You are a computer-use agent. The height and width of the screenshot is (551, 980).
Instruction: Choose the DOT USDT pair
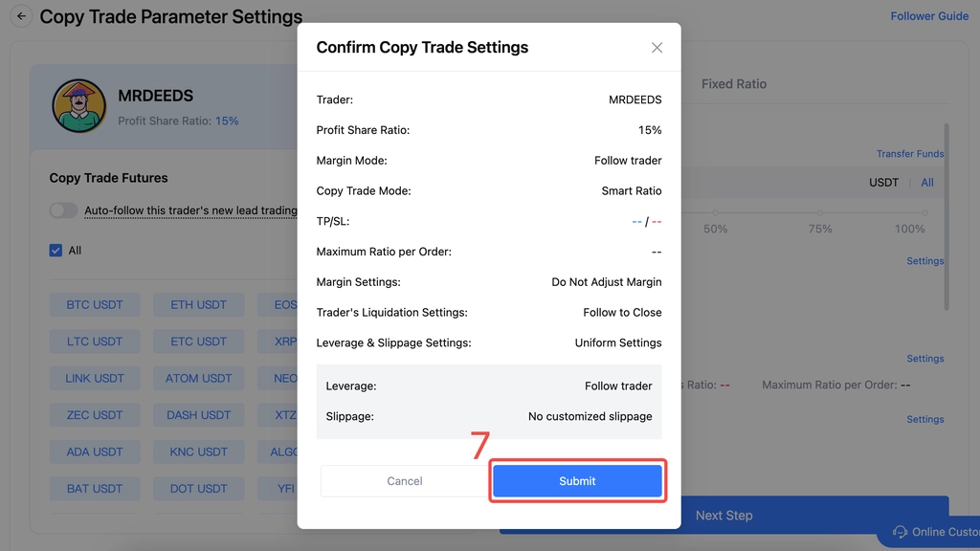198,489
